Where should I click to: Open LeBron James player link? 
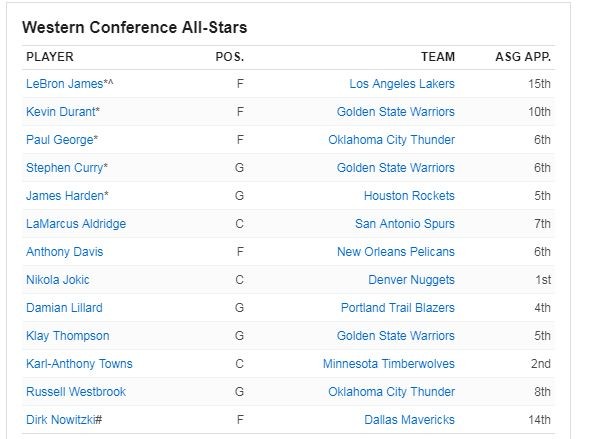click(x=64, y=84)
